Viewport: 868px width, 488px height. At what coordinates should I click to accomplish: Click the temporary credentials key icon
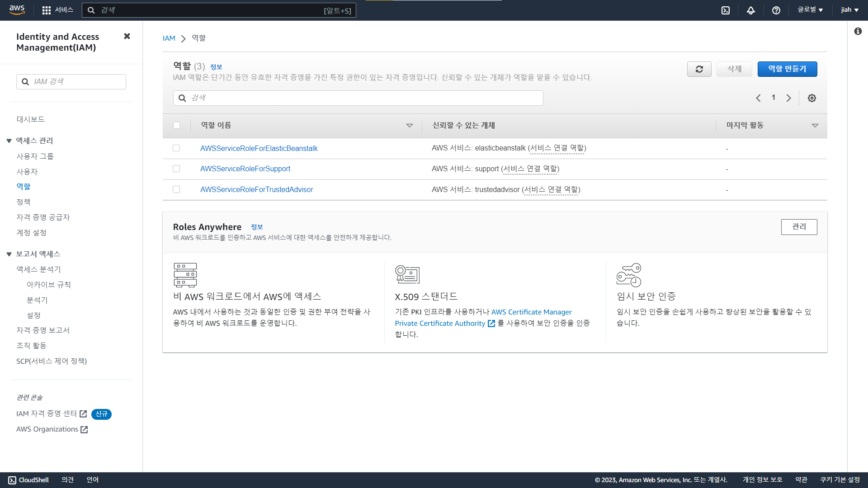(629, 275)
